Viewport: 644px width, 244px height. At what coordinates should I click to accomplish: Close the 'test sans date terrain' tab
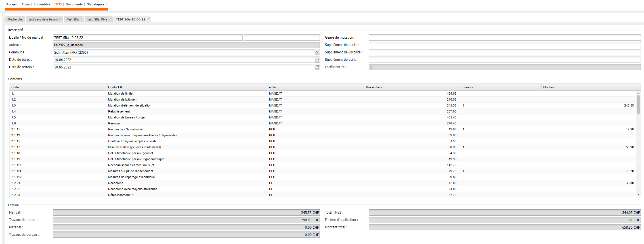pos(61,19)
